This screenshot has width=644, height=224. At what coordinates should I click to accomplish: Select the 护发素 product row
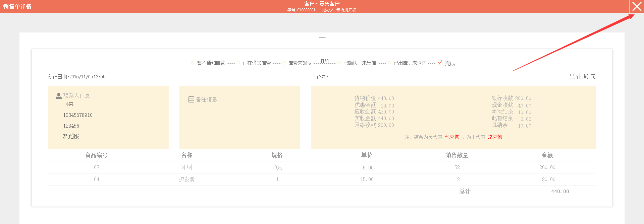pyautogui.click(x=186, y=179)
